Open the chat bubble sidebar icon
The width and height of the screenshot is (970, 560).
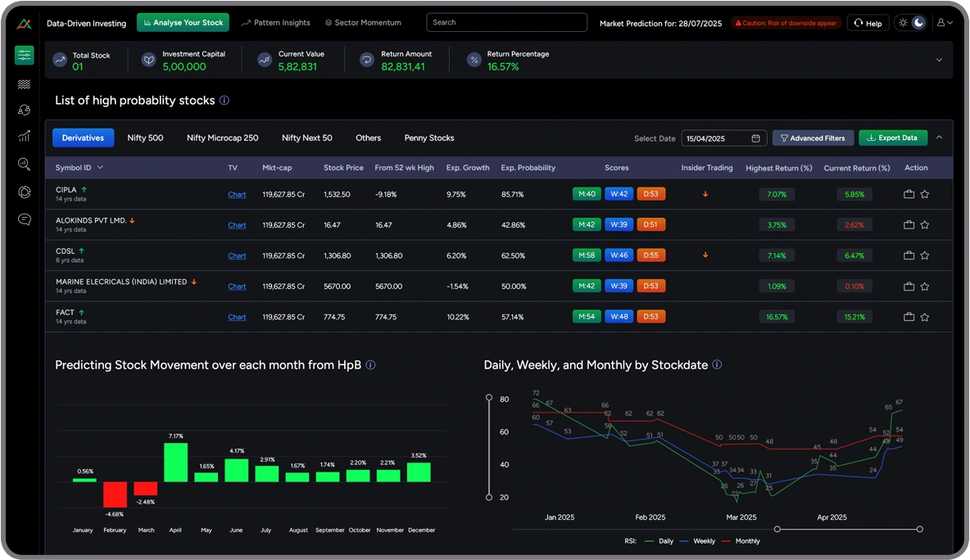24,219
